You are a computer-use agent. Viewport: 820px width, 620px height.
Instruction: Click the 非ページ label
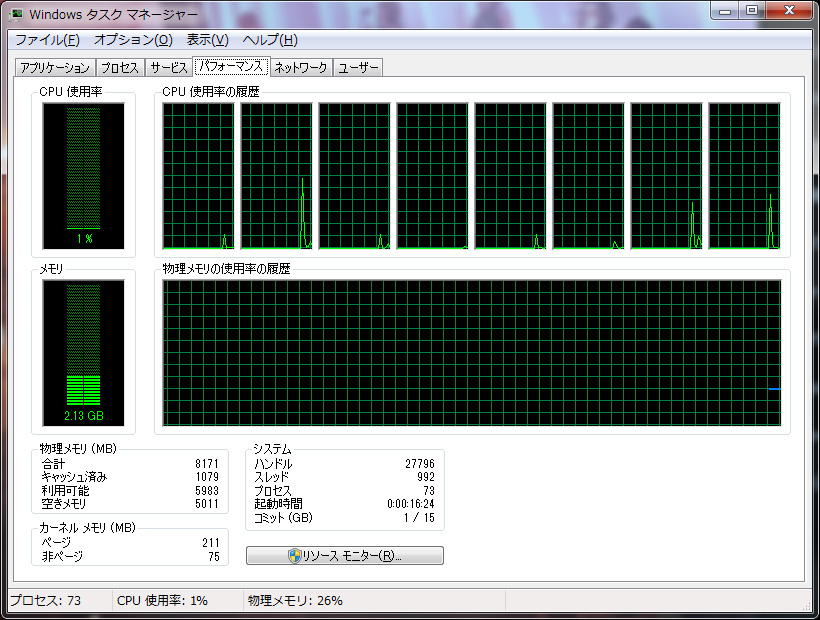(x=62, y=557)
